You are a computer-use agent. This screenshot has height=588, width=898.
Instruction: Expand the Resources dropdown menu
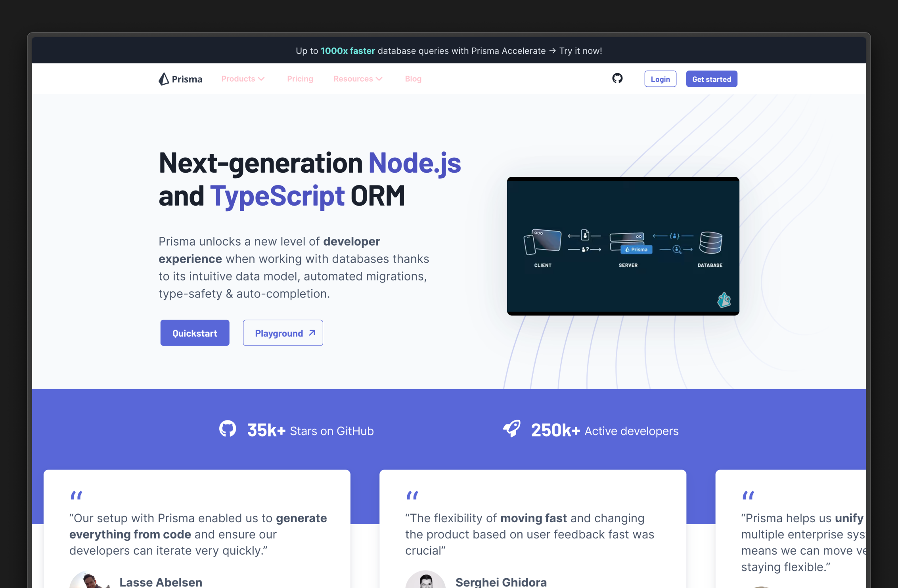tap(353, 79)
